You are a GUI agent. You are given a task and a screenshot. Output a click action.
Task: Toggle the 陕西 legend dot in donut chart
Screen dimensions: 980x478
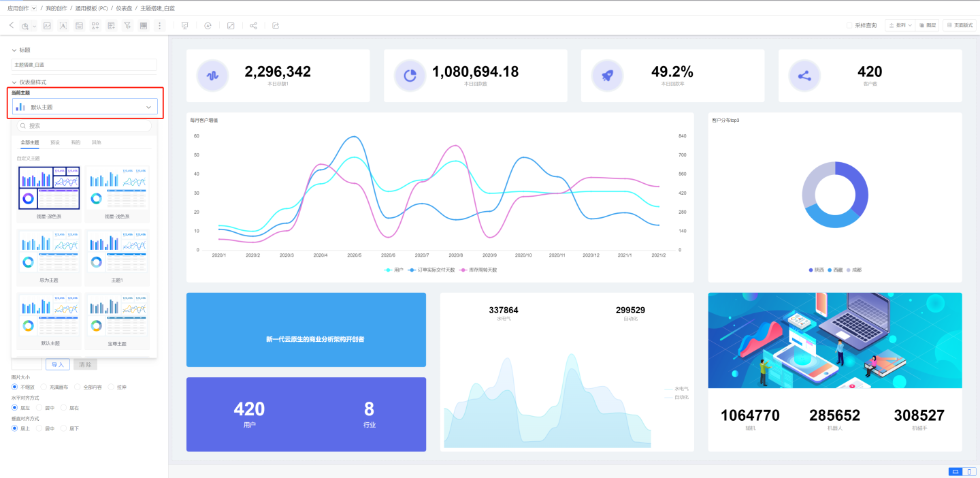click(x=811, y=270)
